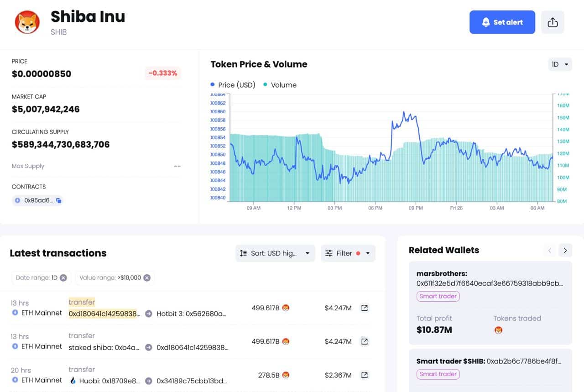Toggle Volume series in chart legend
584x392 pixels.
pyautogui.click(x=280, y=85)
